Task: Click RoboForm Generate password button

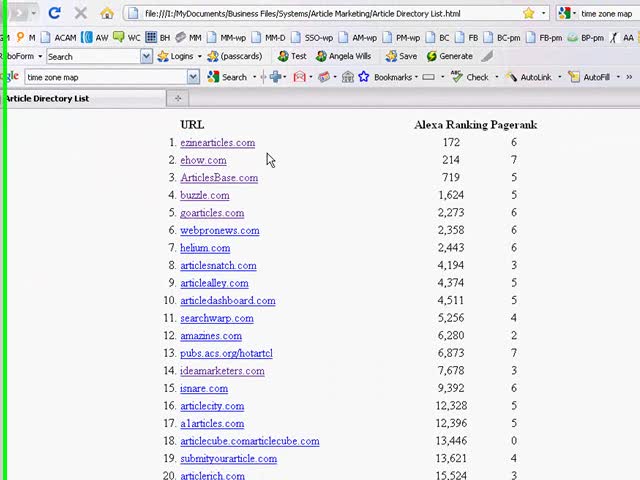Action: (449, 56)
